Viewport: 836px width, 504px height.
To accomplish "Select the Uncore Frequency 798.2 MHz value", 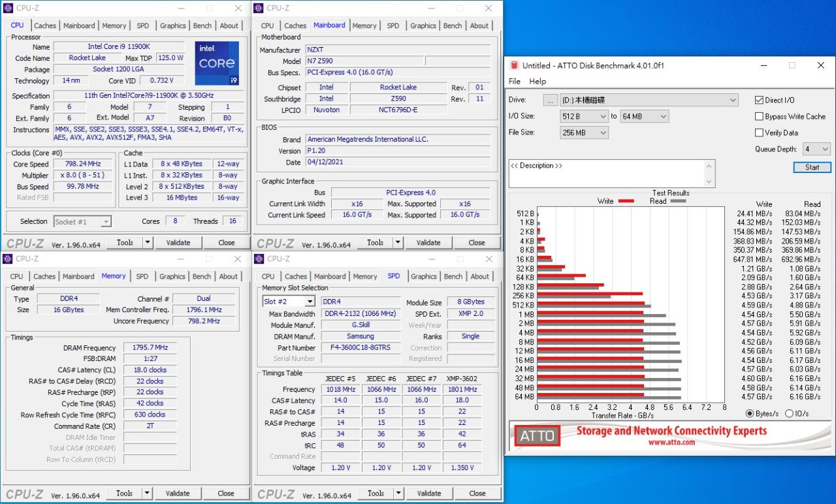I will click(204, 321).
